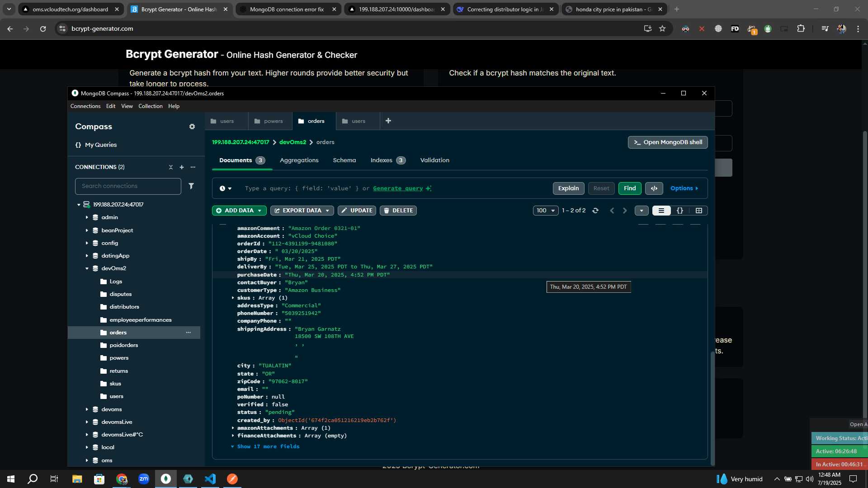The height and width of the screenshot is (488, 868).
Task: Open the paidorders collection
Action: [x=124, y=345]
